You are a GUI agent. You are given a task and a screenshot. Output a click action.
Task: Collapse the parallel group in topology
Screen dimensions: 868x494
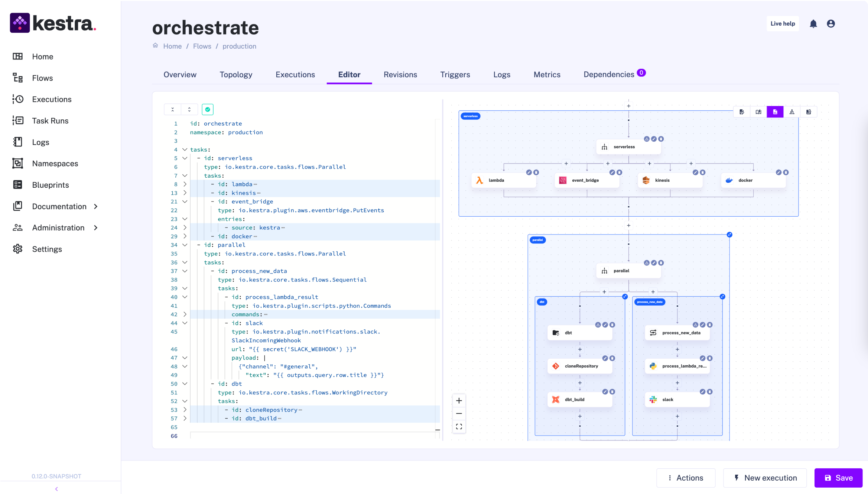coord(729,235)
